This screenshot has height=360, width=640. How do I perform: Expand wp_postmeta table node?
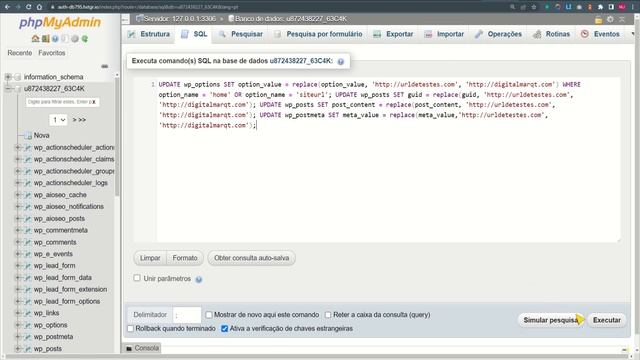pyautogui.click(x=18, y=337)
